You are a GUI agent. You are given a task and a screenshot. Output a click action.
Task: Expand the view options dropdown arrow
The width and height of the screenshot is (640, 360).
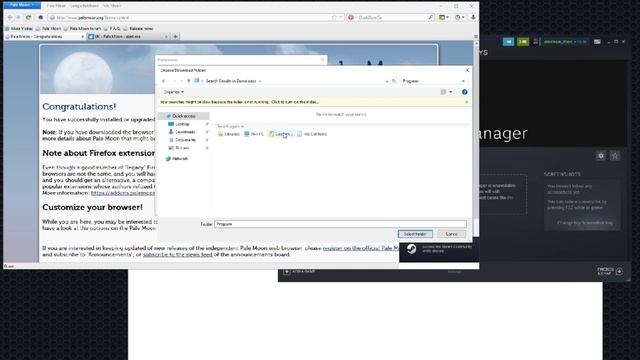(451, 92)
